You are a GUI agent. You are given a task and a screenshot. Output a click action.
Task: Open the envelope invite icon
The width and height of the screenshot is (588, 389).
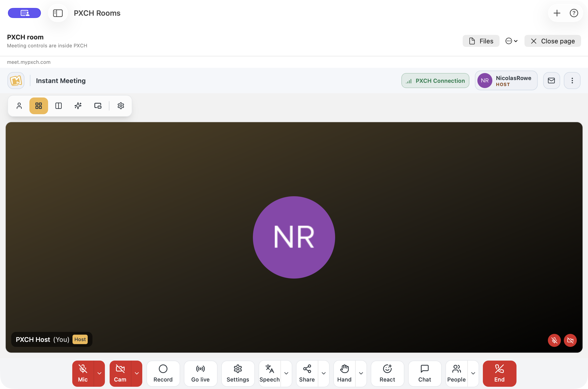pyautogui.click(x=551, y=81)
